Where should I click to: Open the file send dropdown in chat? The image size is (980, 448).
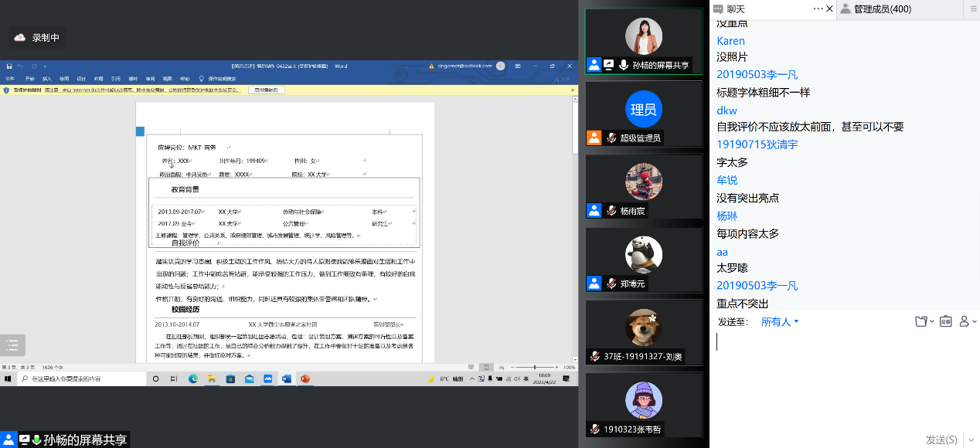924,321
